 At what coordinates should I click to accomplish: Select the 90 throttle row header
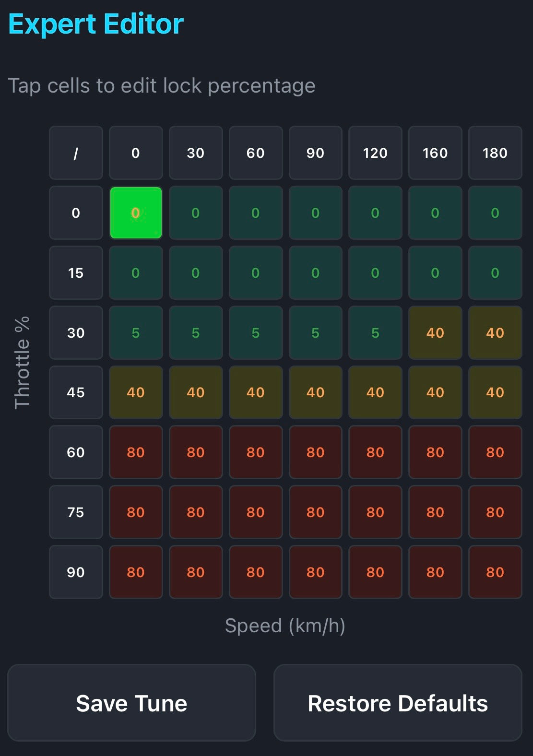point(76,572)
